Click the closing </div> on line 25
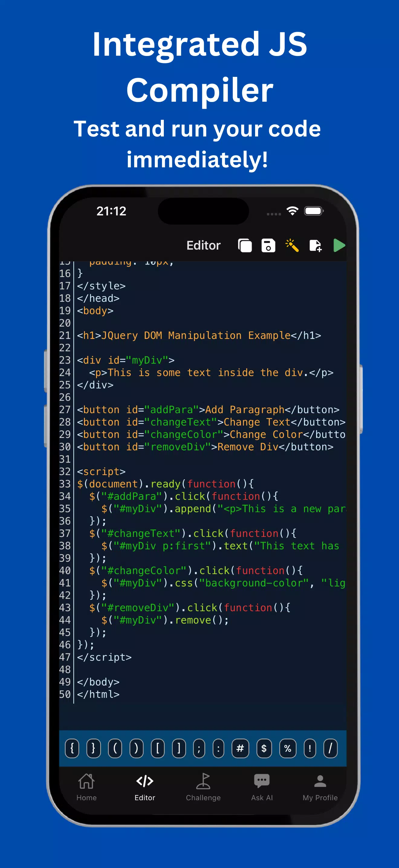399x868 pixels. [95, 385]
